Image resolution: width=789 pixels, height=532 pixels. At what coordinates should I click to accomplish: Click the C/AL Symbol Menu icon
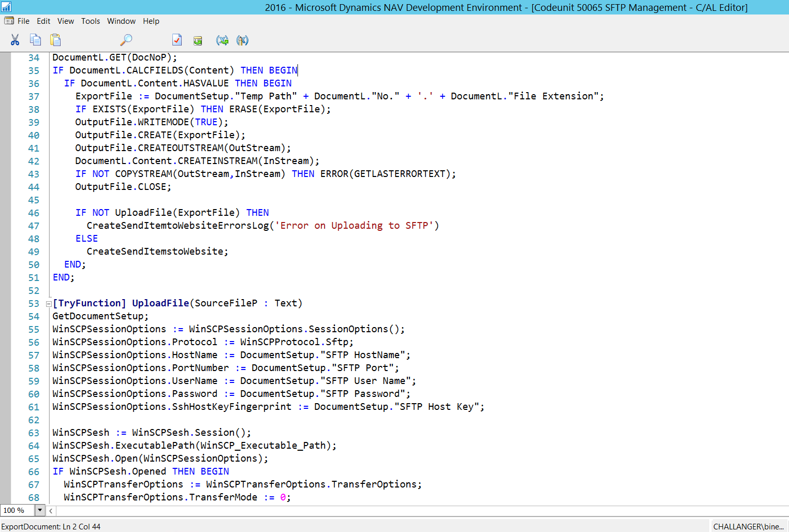[223, 40]
